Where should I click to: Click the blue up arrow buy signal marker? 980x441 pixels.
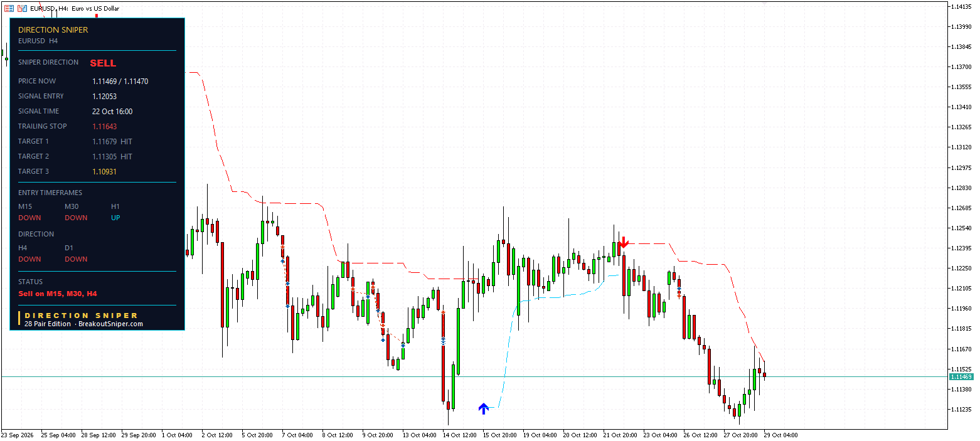pos(483,409)
